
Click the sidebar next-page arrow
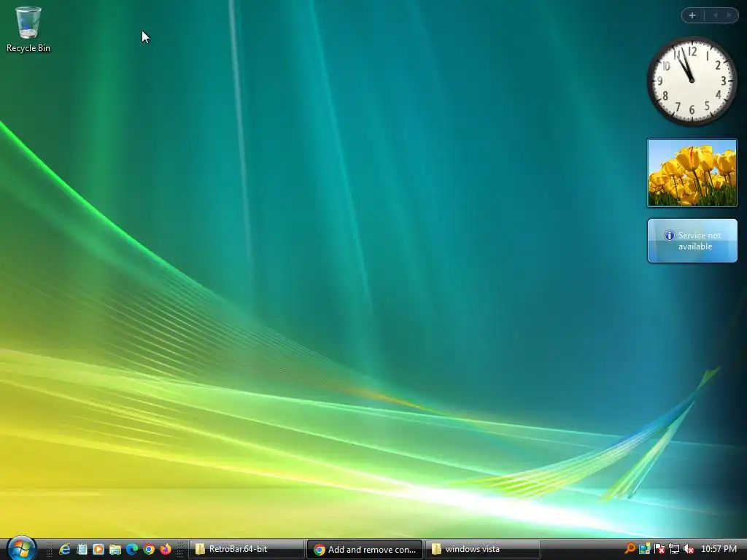729,15
